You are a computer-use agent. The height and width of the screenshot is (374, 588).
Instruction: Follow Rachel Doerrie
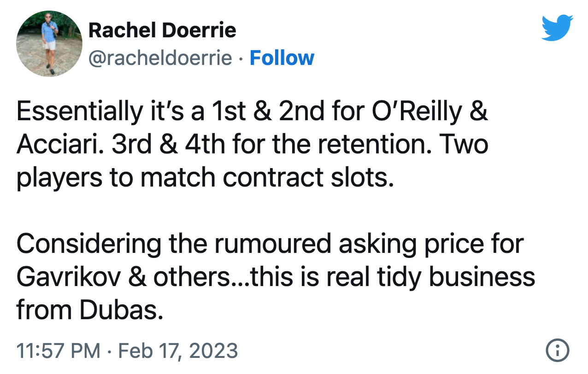point(282,58)
